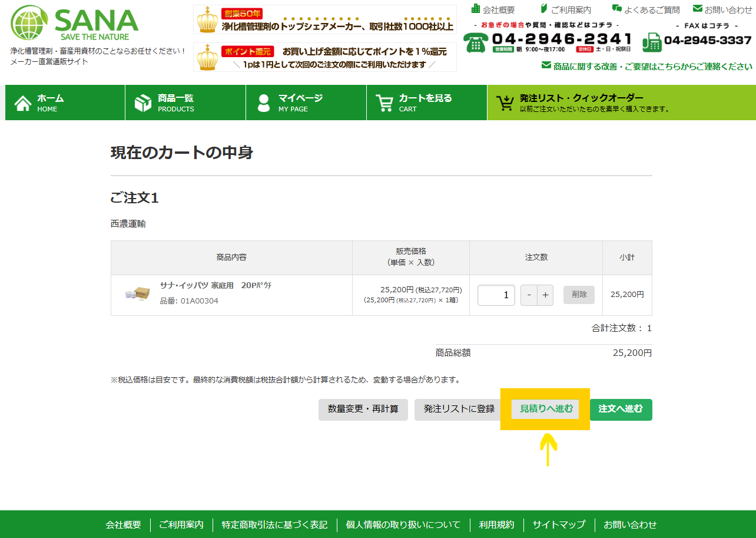Screen dimensions: 756x538
Task: Click the 品番: 01A00304 text
Action: [x=189, y=301]
